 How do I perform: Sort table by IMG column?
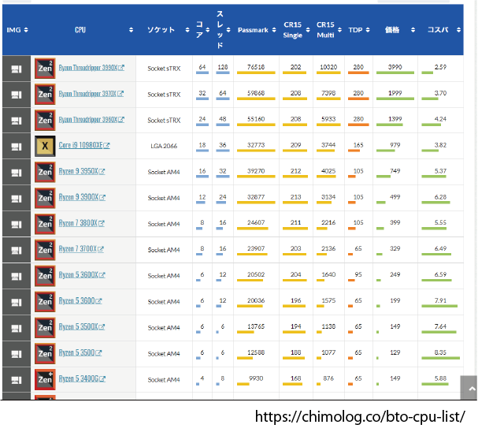pos(26,30)
